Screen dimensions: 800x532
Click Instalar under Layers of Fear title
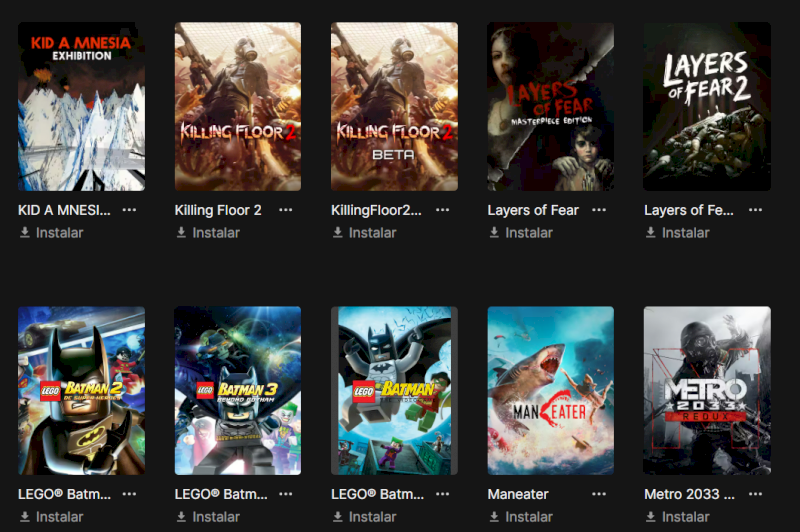521,233
